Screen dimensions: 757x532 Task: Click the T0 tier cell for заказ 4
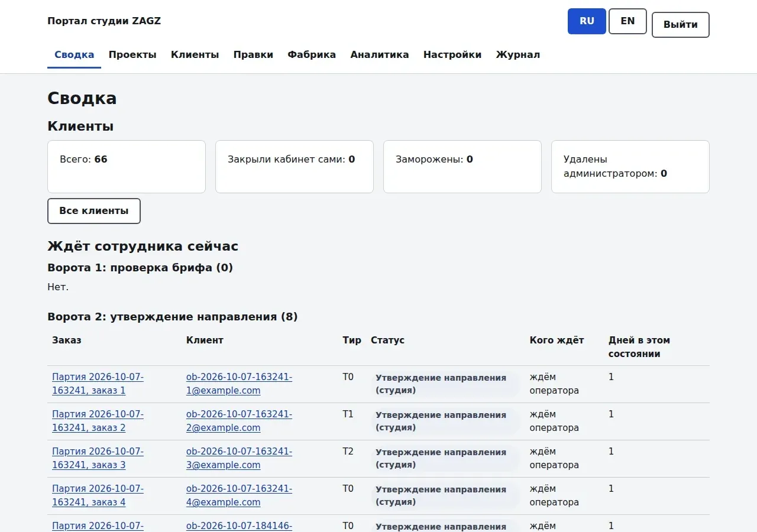[348, 489]
